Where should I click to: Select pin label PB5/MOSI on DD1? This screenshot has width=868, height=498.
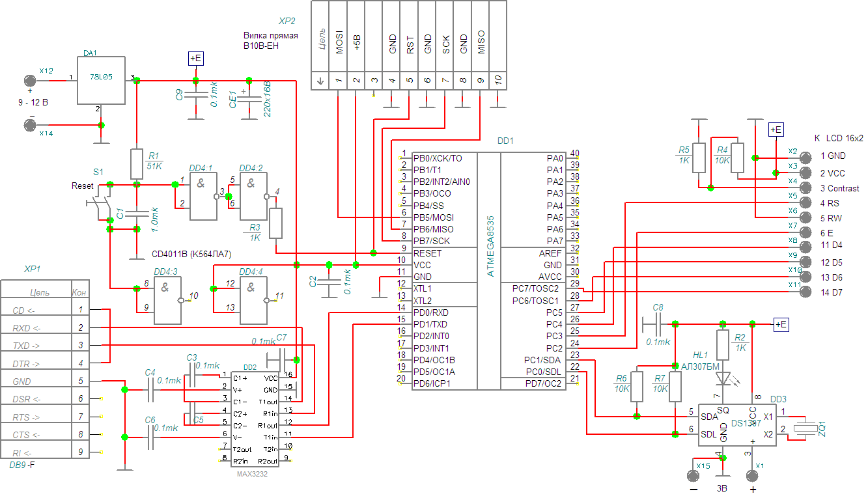point(434,217)
